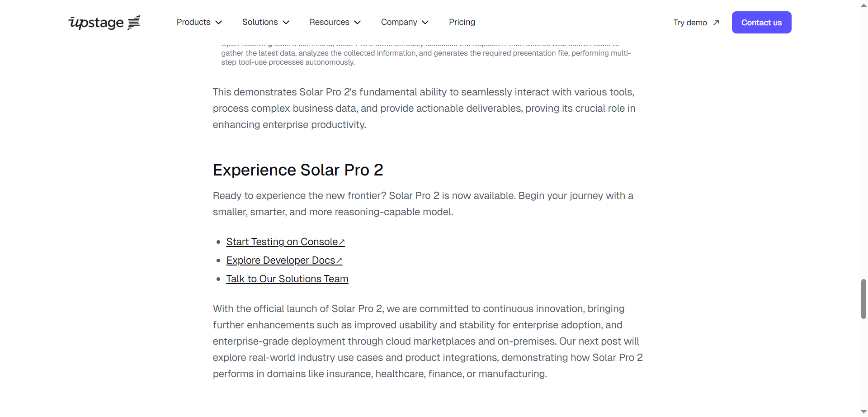This screenshot has width=868, height=417.
Task: Select the Solutions menu label
Action: 260,22
